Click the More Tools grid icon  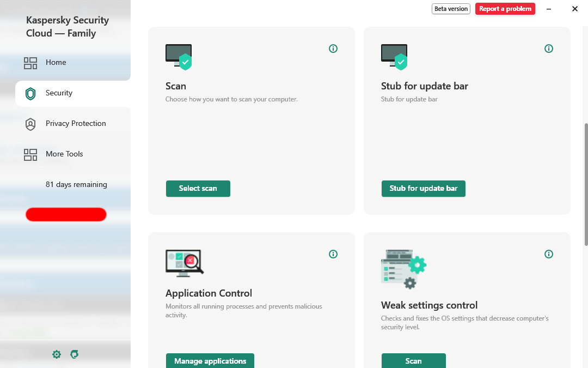30,154
